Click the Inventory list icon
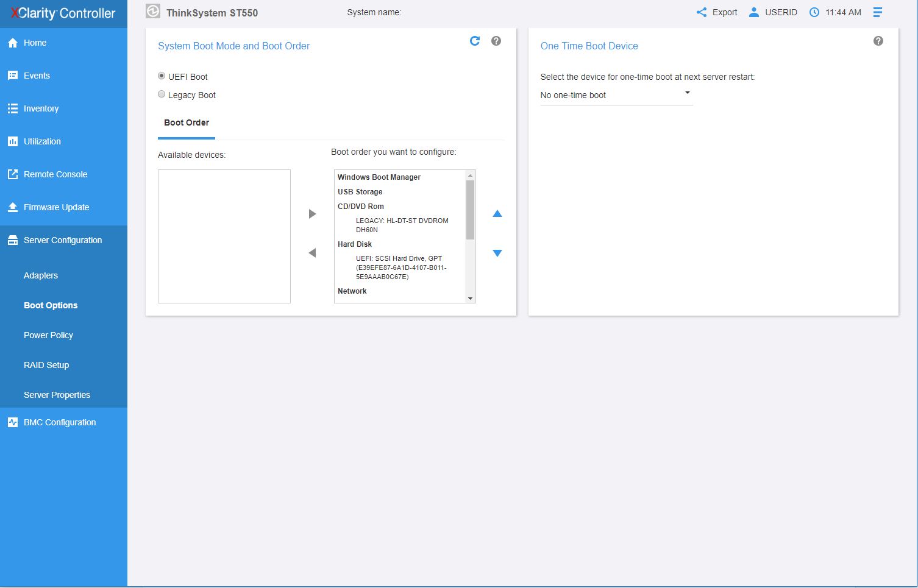Viewport: 918px width, 588px height. click(x=13, y=108)
